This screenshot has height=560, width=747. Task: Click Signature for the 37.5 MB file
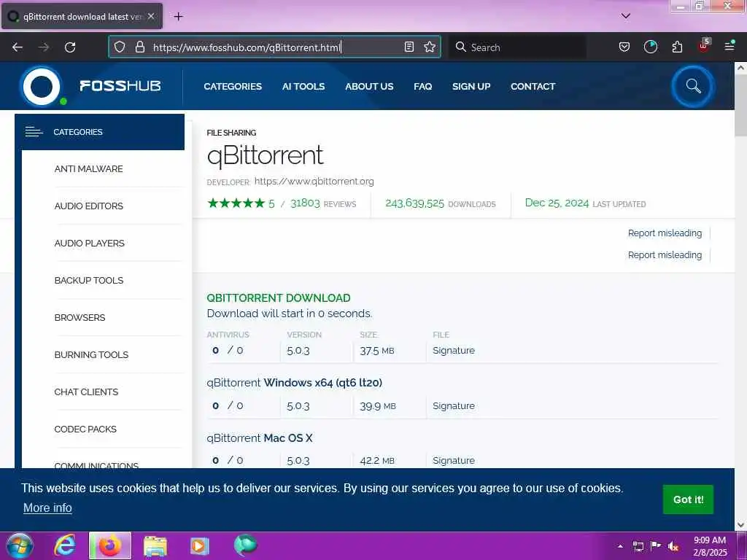coord(454,351)
